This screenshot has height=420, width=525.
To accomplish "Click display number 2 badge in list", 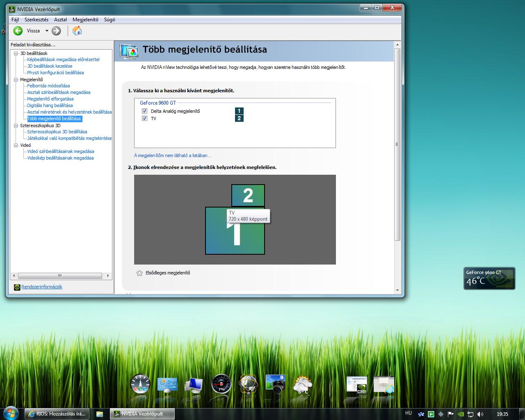I will [239, 118].
